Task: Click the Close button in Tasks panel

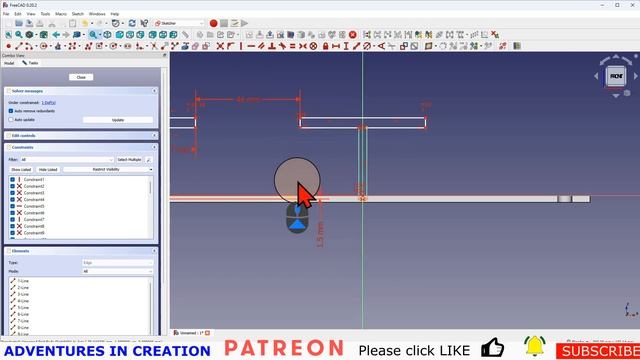Action: [81, 77]
